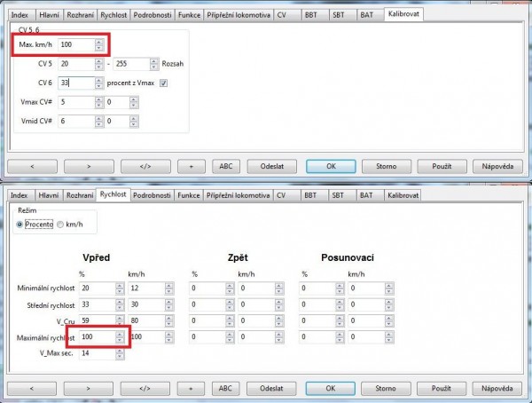Screen dimensions: 532x403
Task: Select the km/h mode radio button
Action: pos(60,225)
